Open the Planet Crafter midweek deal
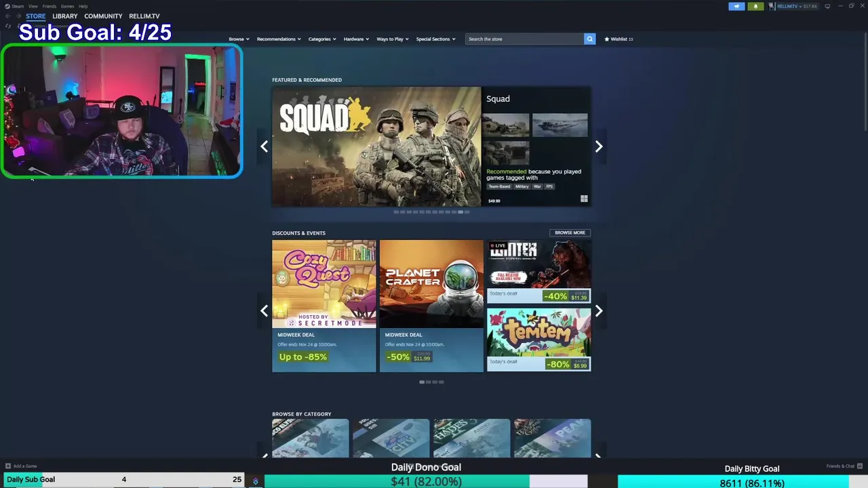The height and width of the screenshot is (488, 868). [x=431, y=306]
